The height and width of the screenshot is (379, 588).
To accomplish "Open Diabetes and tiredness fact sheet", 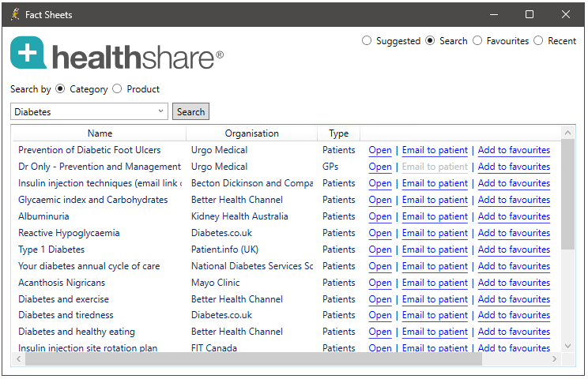I will pos(380,315).
